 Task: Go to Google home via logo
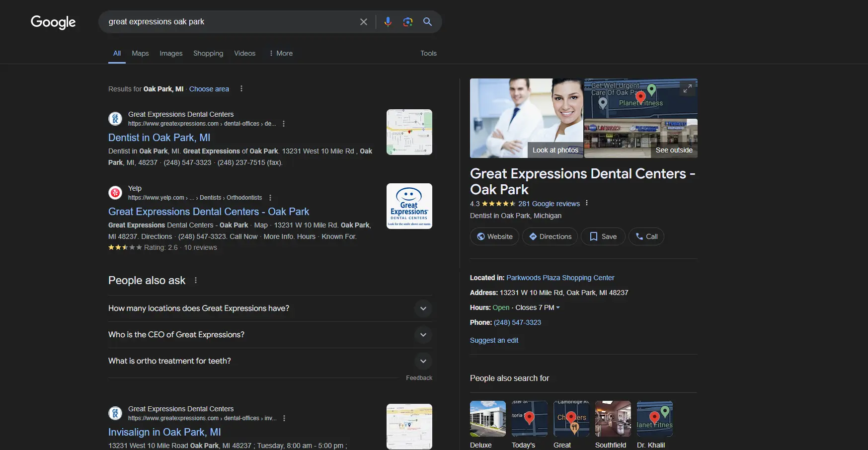pos(53,22)
